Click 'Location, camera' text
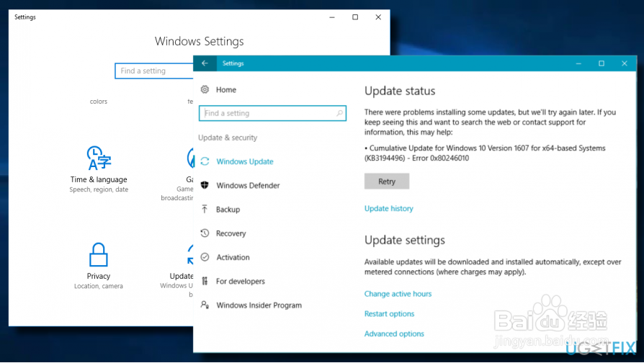This screenshot has width=644, height=363. (x=99, y=286)
